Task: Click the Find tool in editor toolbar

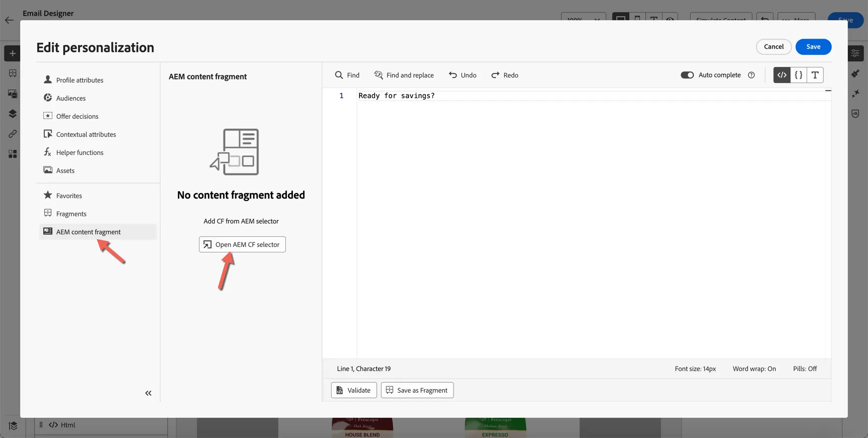Action: point(347,75)
